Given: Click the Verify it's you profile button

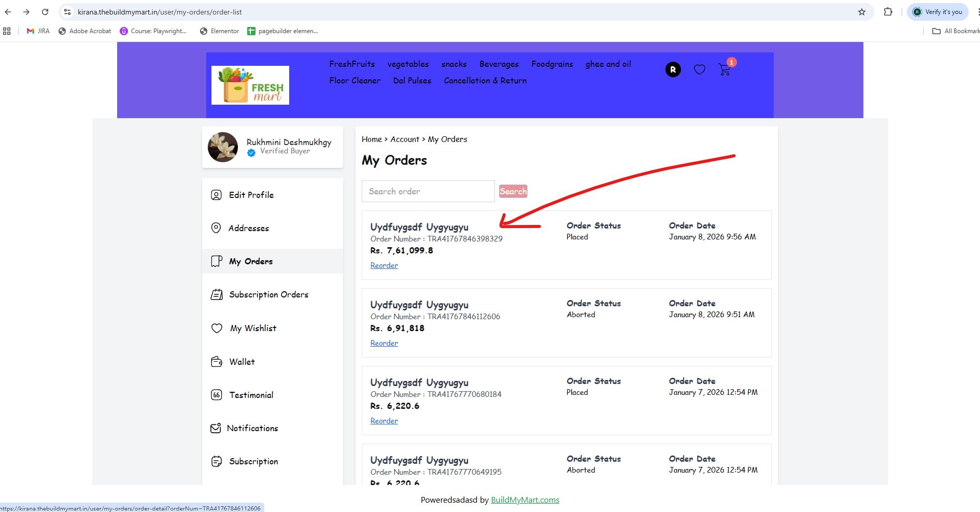Looking at the screenshot, I should click(938, 12).
